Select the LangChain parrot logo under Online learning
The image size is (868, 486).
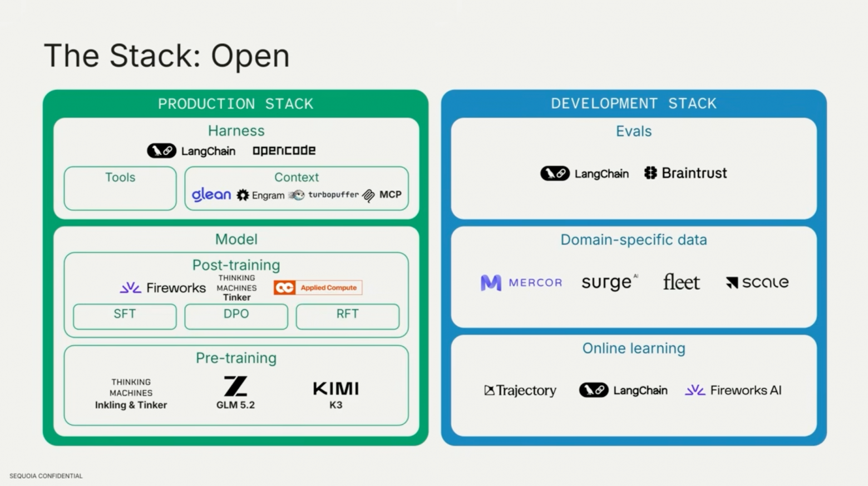pyautogui.click(x=594, y=390)
